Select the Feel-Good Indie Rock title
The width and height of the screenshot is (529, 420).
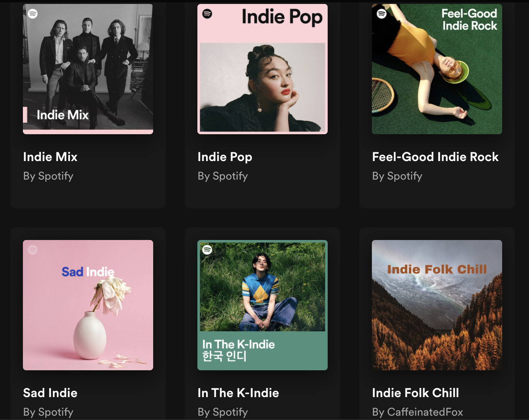pos(435,157)
